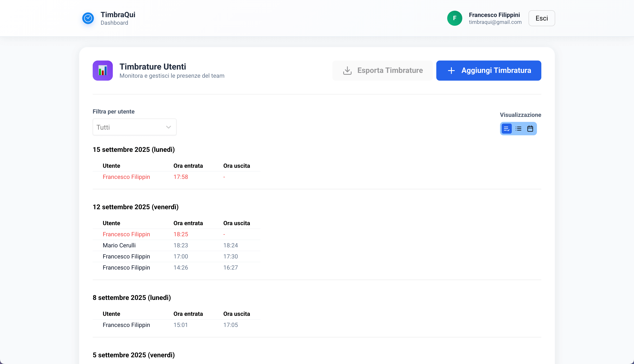Viewport: 634px width, 364px height.
Task: Click the download icon in Esporta Timbrature
Action: point(347,71)
